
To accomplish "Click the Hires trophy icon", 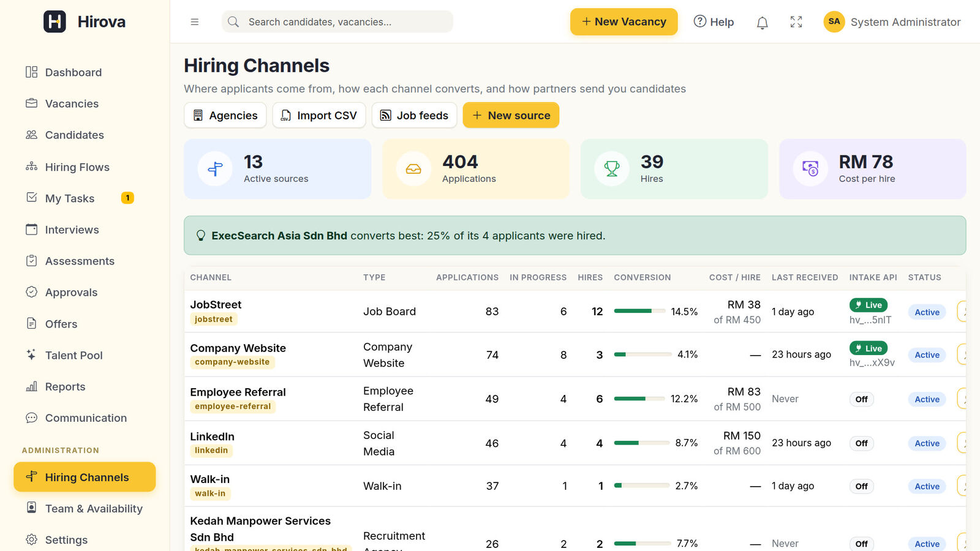I will tap(612, 169).
